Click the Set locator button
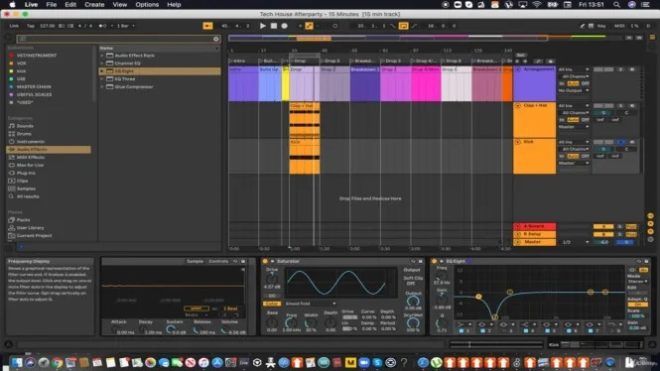Image resolution: width=660 pixels, height=371 pixels. pos(521,55)
